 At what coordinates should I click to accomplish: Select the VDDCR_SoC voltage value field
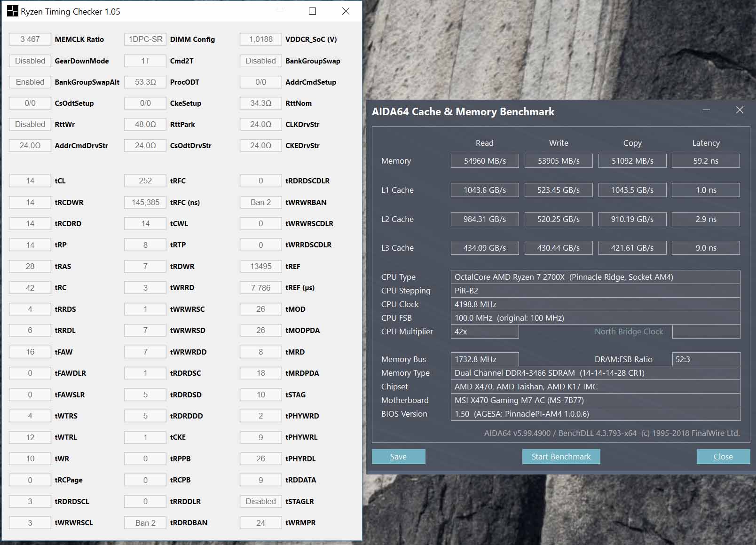[261, 39]
